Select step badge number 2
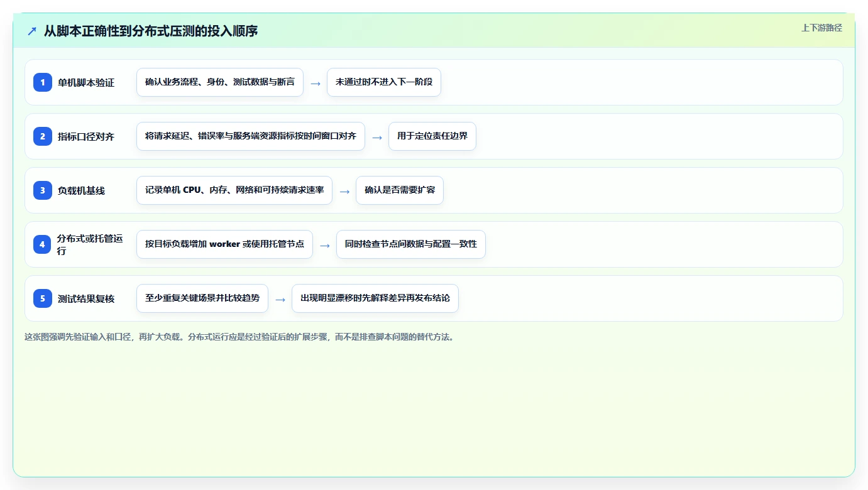The height and width of the screenshot is (490, 868). 43,136
